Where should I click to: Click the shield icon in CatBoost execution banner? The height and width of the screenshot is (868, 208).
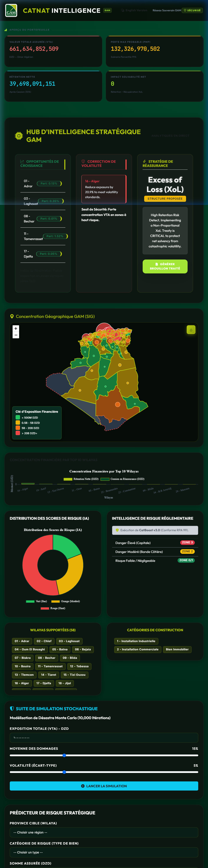point(117,530)
